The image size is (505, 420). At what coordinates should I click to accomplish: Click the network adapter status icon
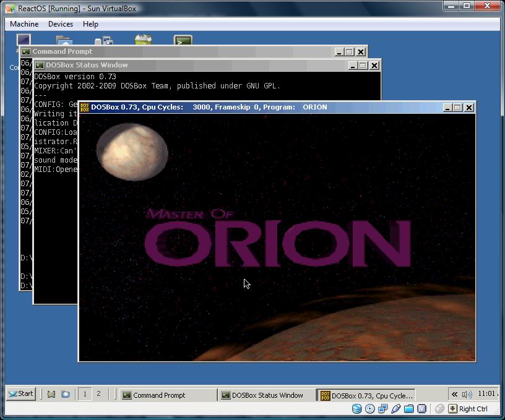pyautogui.click(x=383, y=409)
